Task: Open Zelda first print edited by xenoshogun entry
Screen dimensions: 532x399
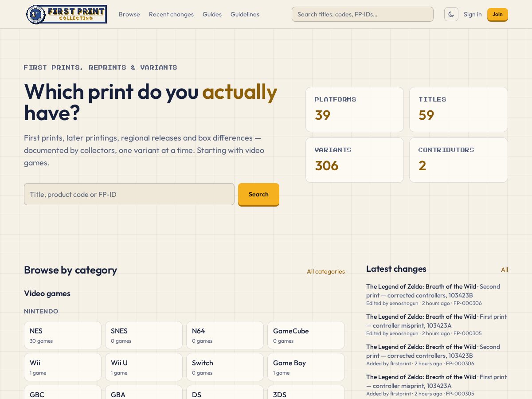Action: [x=437, y=325]
